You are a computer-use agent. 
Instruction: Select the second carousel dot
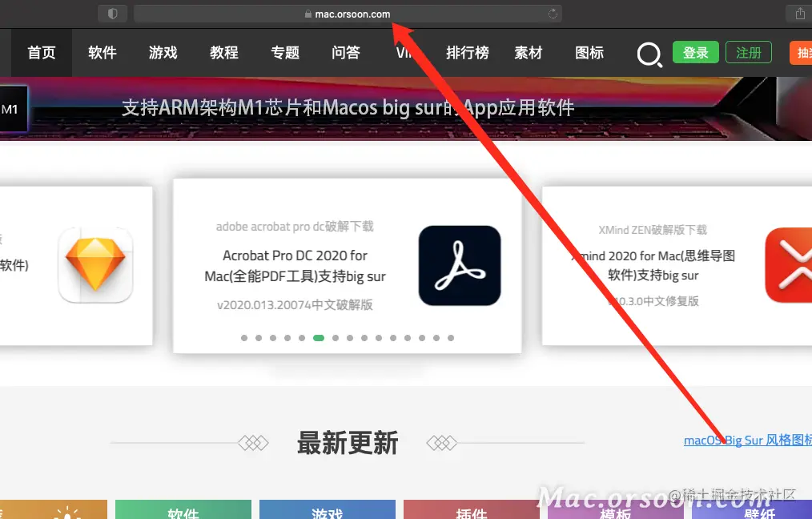[x=259, y=338]
